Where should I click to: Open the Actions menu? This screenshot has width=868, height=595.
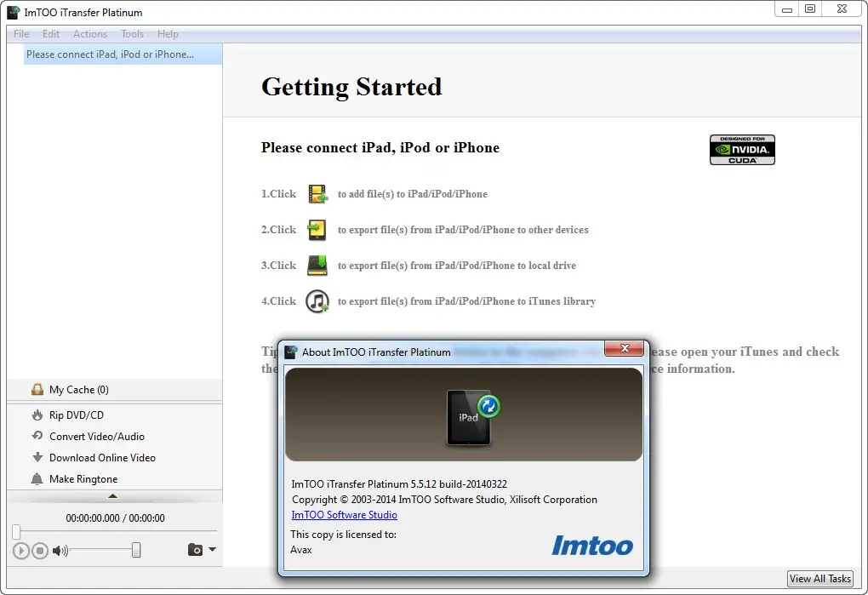tap(90, 34)
